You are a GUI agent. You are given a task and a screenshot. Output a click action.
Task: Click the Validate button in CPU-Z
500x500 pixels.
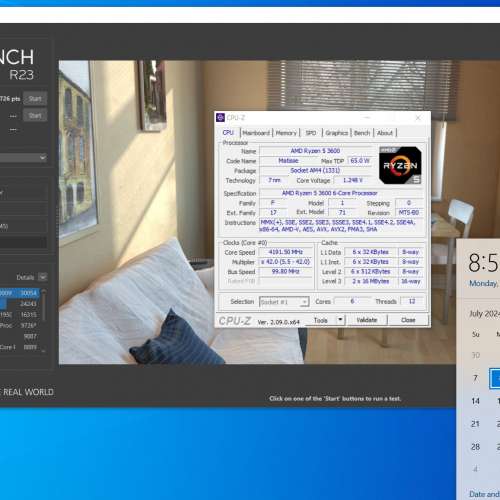[x=367, y=320]
